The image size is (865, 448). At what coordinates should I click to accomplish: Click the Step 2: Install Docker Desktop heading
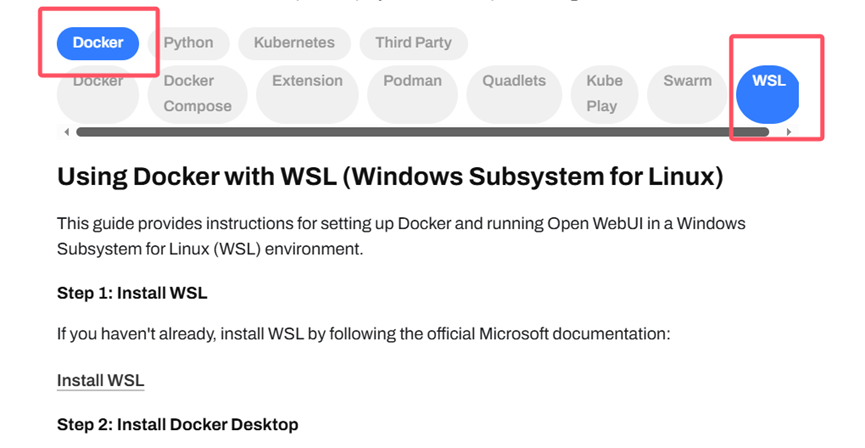178,424
